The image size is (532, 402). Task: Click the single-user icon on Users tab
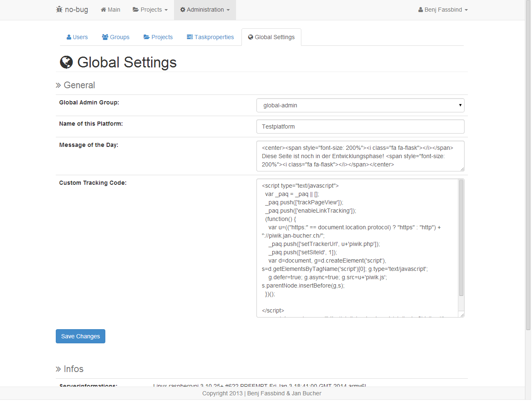pos(69,37)
